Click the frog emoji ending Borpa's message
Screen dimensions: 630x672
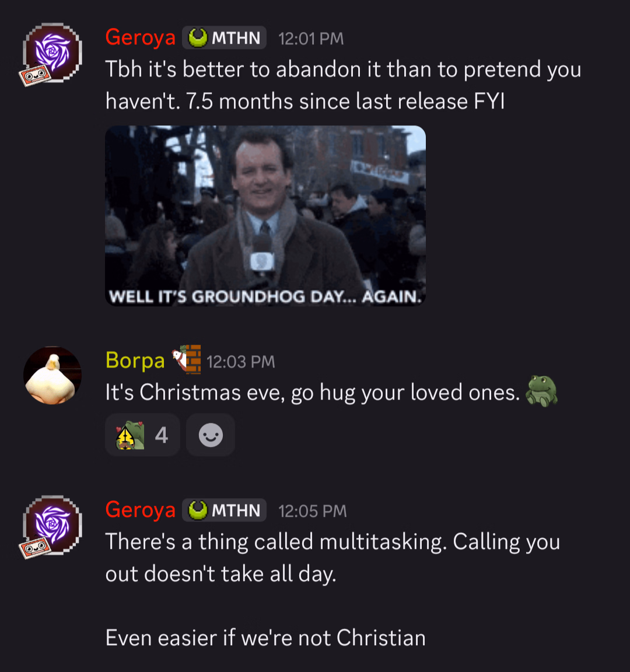(x=542, y=391)
